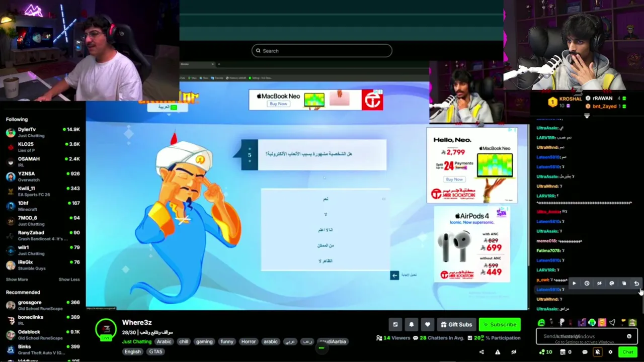Screen dimensions: 644x362
Task: Open DylerTv channel in Following list
Action: coord(43,132)
